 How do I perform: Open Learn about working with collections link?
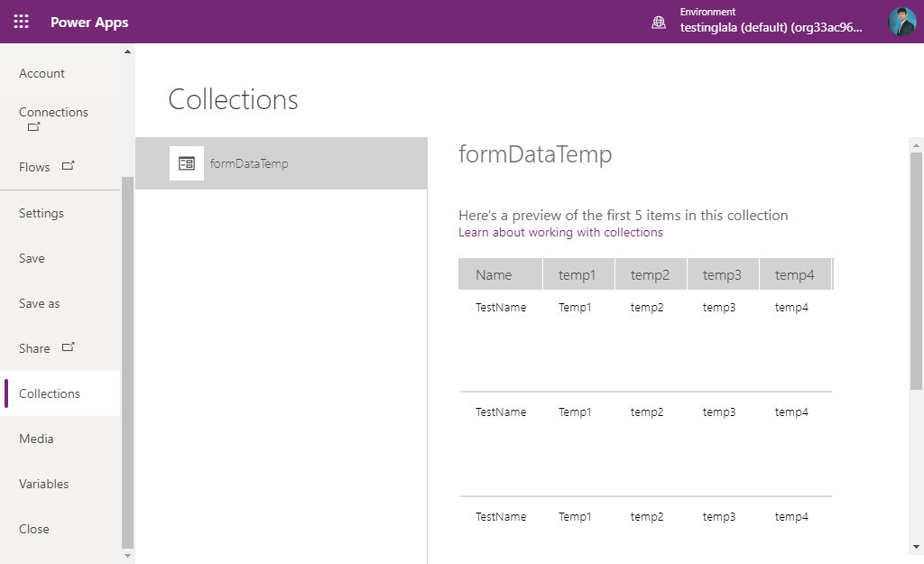[560, 232]
